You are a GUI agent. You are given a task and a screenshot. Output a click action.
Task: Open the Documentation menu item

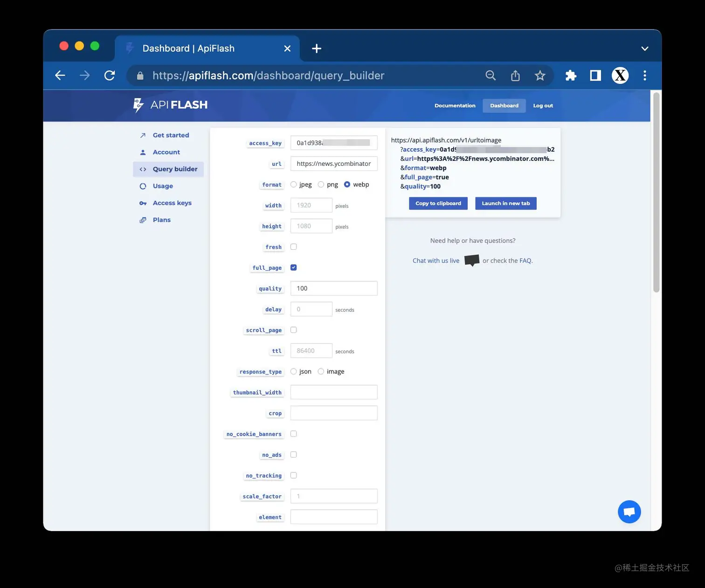point(455,105)
